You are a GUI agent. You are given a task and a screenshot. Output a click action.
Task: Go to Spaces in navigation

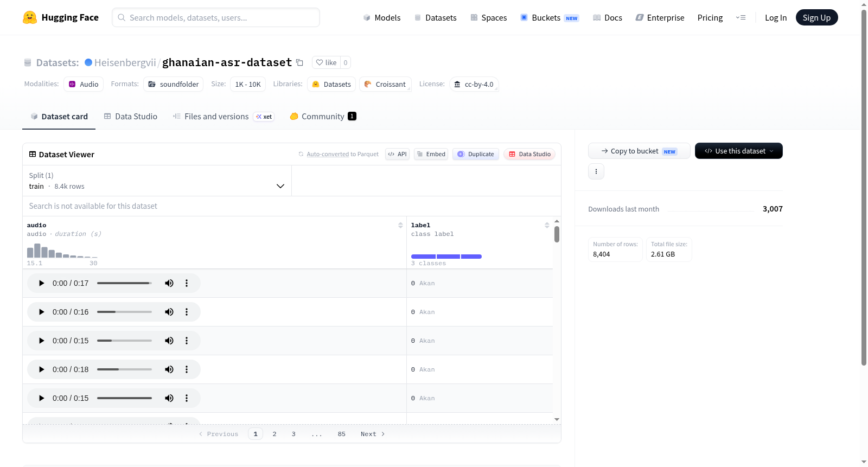[x=489, y=18]
